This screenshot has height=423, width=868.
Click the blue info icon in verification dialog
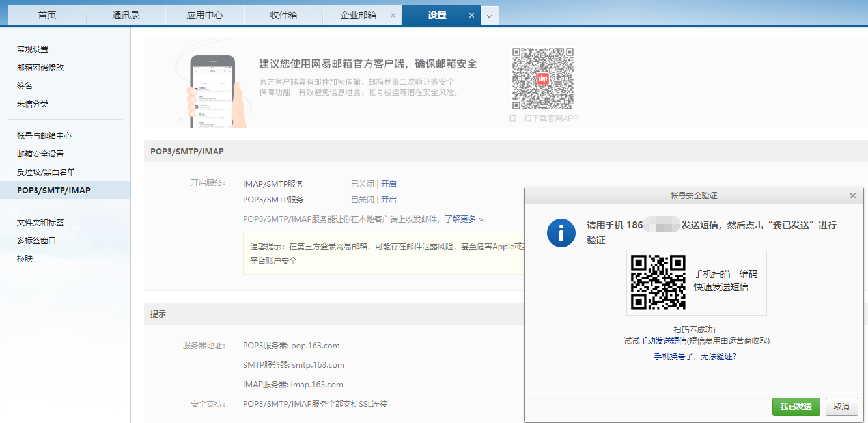coord(561,233)
